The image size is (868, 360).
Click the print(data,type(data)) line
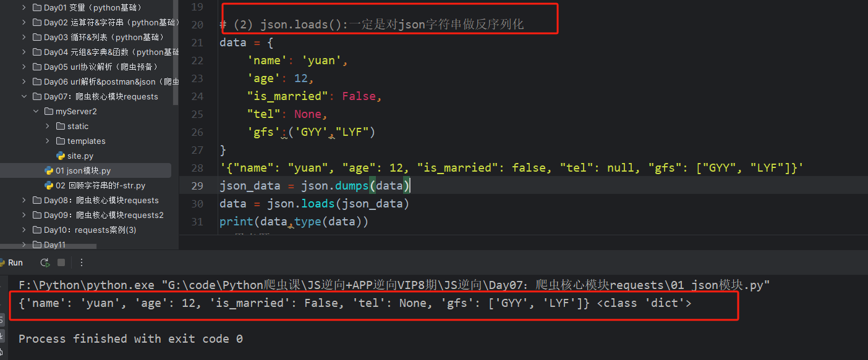(x=294, y=222)
